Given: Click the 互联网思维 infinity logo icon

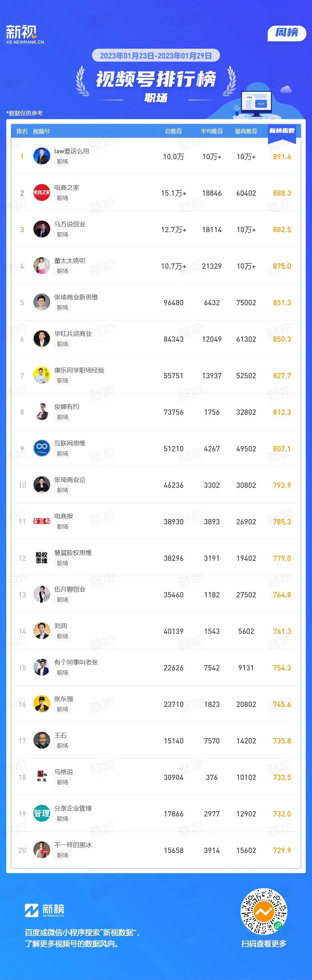Looking at the screenshot, I should tap(42, 448).
